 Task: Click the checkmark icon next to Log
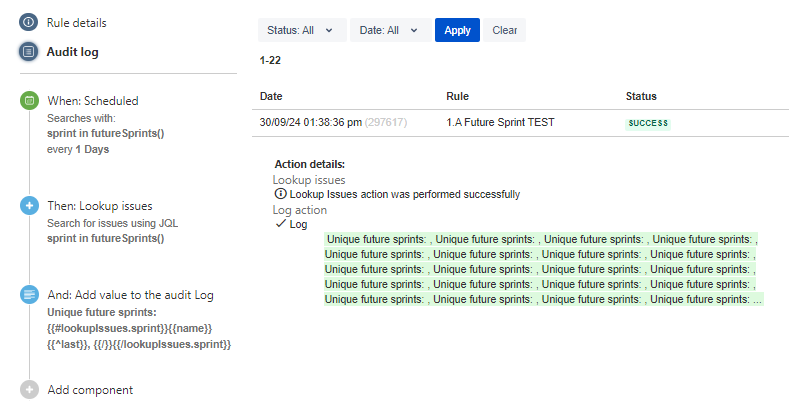pyautogui.click(x=280, y=224)
